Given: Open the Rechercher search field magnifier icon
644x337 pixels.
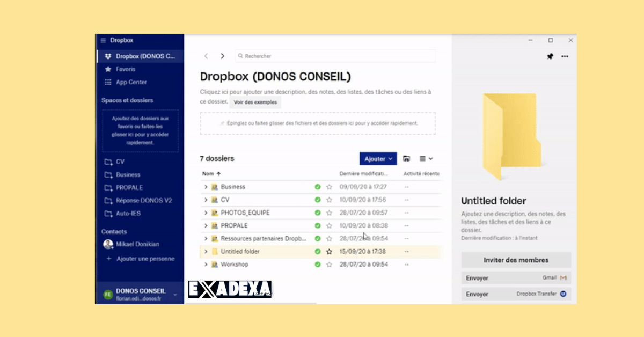Looking at the screenshot, I should (241, 56).
